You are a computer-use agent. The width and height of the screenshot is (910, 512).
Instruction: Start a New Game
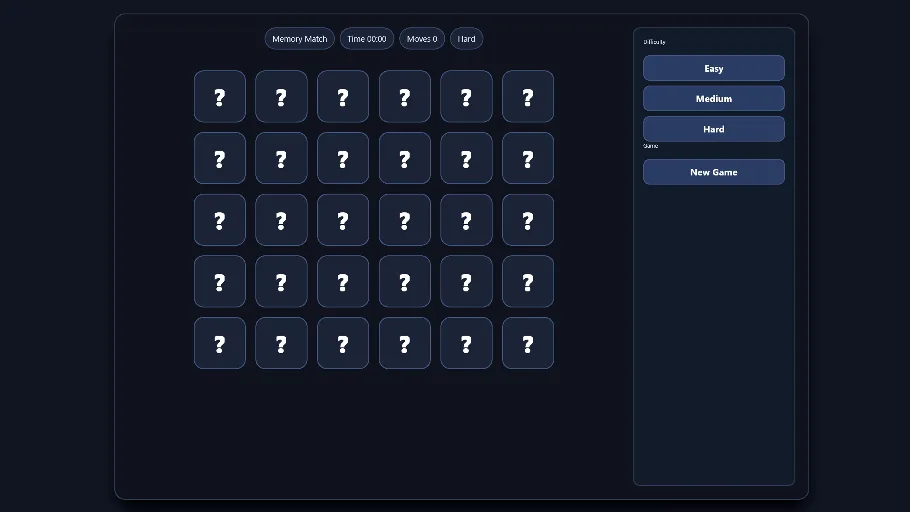[714, 172]
